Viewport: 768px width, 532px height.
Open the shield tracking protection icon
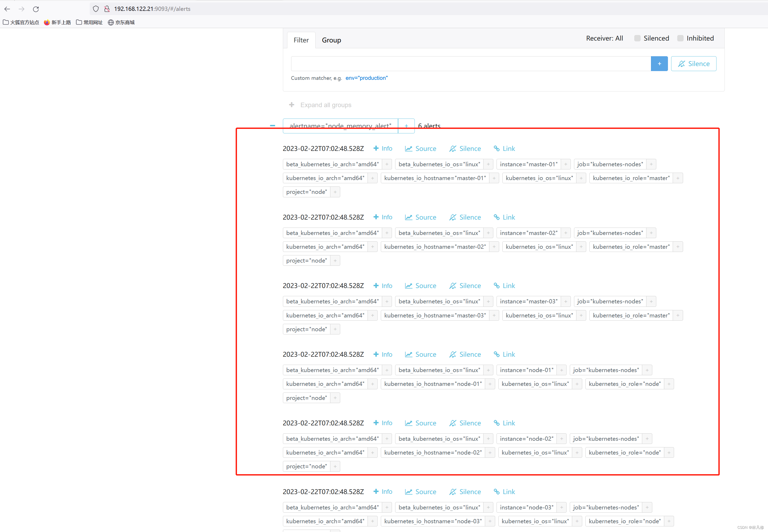tap(96, 9)
